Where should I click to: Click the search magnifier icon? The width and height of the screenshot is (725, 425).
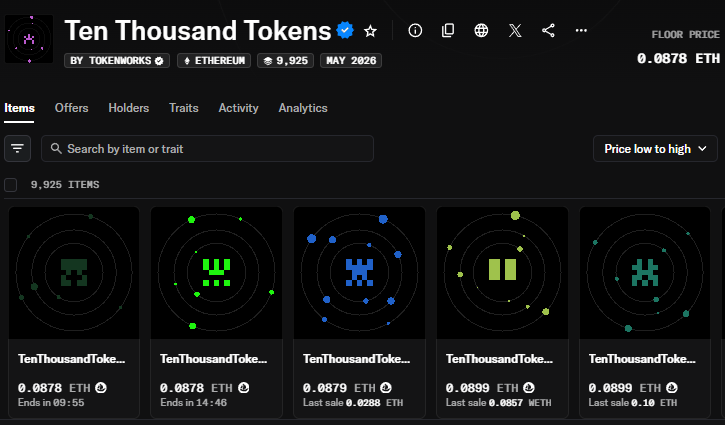56,148
